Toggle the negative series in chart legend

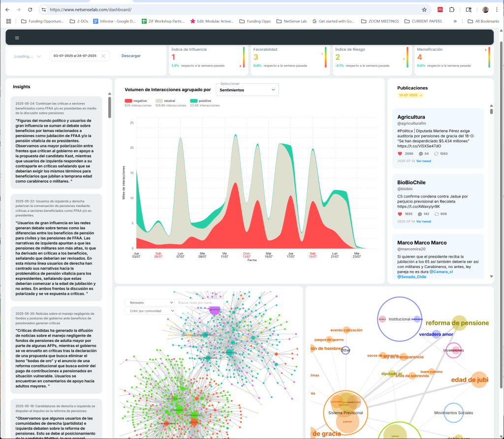click(136, 101)
